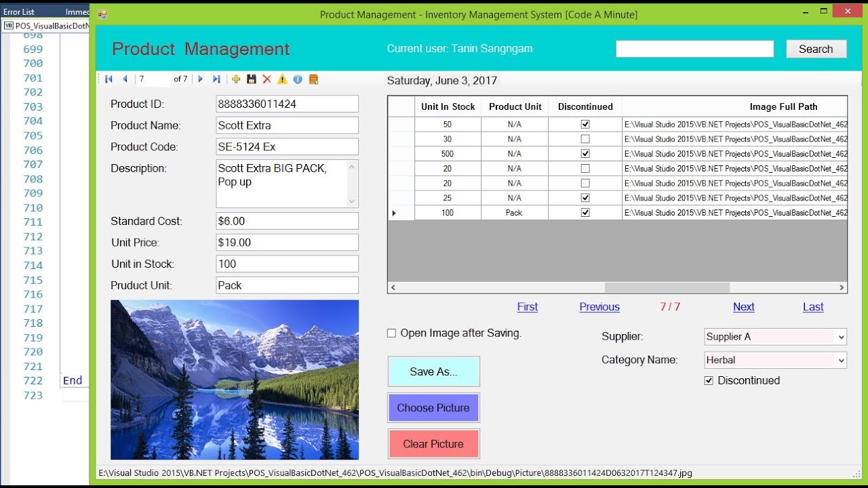Click the End keyword in code editor
The width and height of the screenshot is (868, 488).
(x=73, y=381)
